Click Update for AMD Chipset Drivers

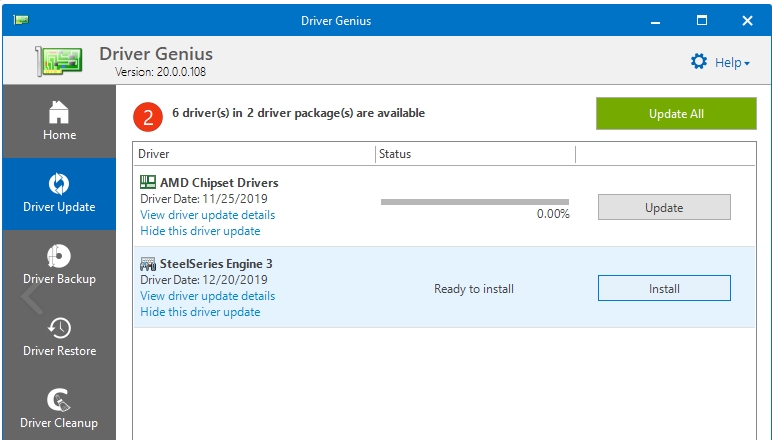(664, 207)
